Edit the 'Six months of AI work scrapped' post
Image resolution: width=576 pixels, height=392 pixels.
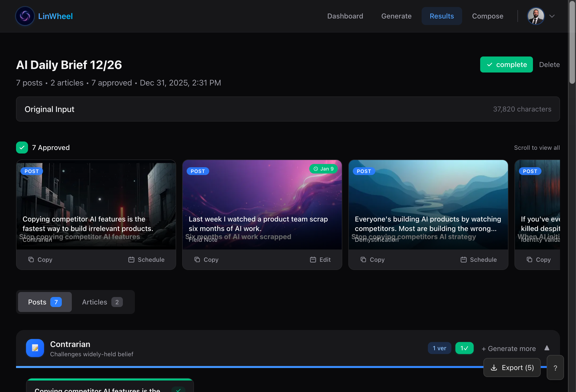pyautogui.click(x=320, y=259)
